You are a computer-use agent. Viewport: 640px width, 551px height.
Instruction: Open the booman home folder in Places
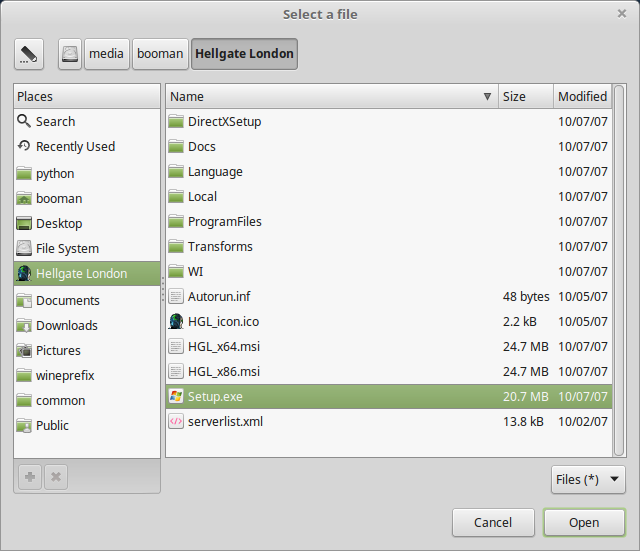[87, 198]
